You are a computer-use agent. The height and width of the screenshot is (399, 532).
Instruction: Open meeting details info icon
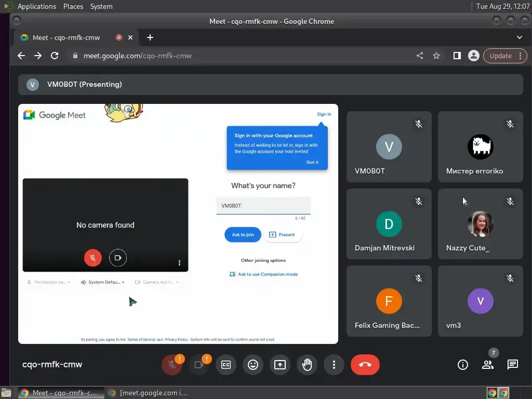click(463, 365)
